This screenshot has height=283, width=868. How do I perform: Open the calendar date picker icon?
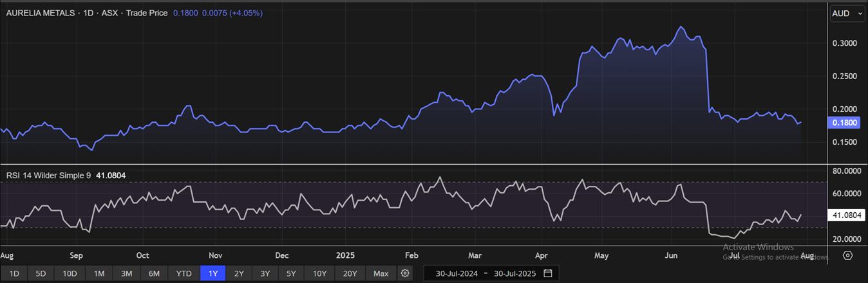coord(548,273)
